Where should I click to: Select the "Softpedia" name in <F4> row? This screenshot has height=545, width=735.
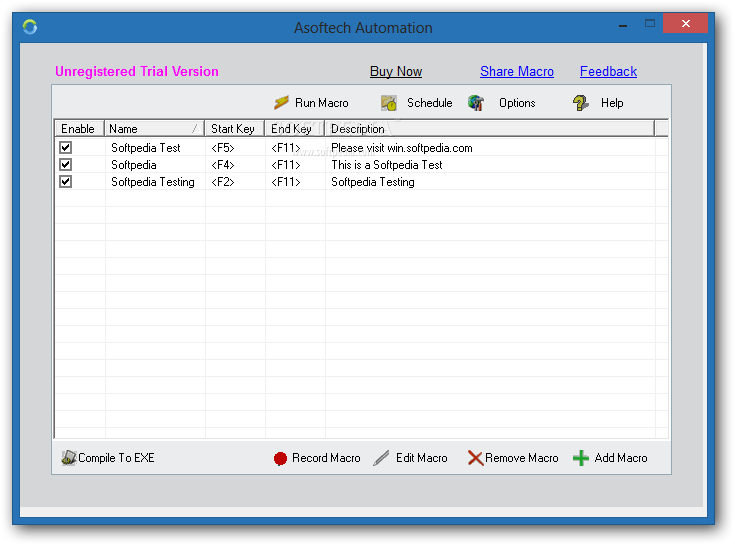[134, 165]
